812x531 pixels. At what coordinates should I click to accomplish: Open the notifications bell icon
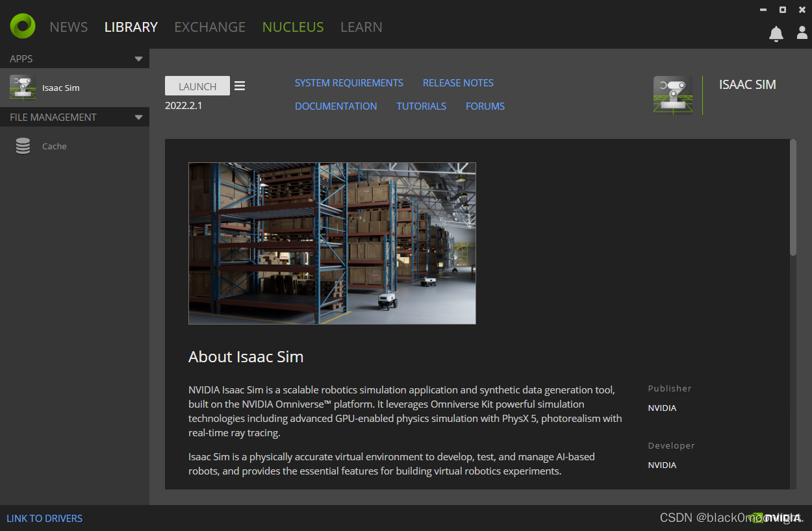[x=776, y=34]
